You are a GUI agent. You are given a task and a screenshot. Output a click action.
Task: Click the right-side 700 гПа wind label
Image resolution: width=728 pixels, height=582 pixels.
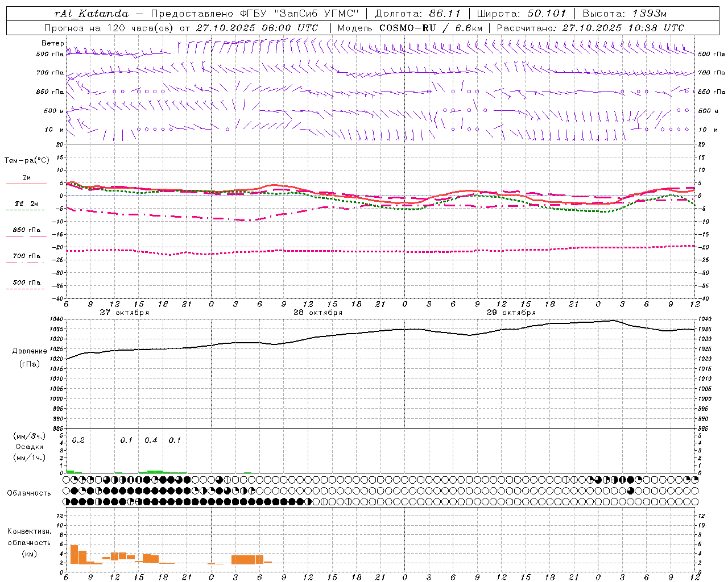pos(712,73)
